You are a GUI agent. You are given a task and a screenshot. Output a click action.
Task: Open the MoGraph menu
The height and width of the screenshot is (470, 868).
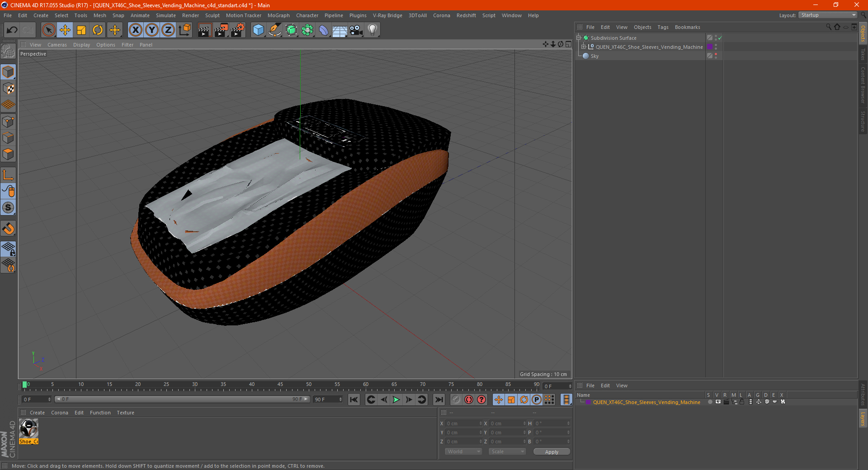click(278, 15)
